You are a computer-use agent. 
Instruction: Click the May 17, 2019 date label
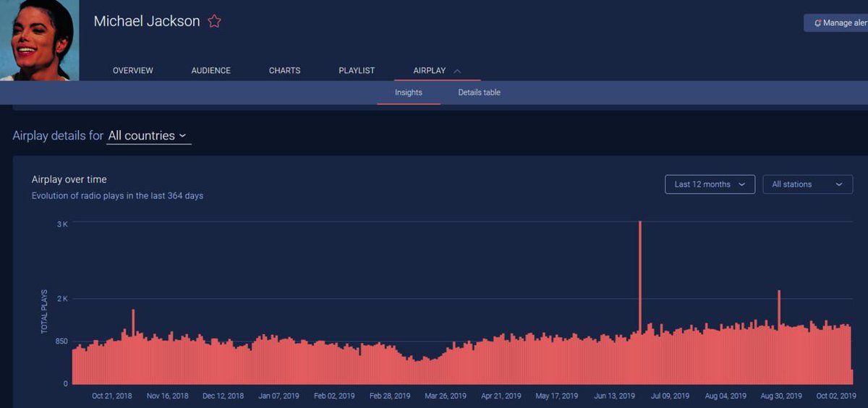pos(557,396)
